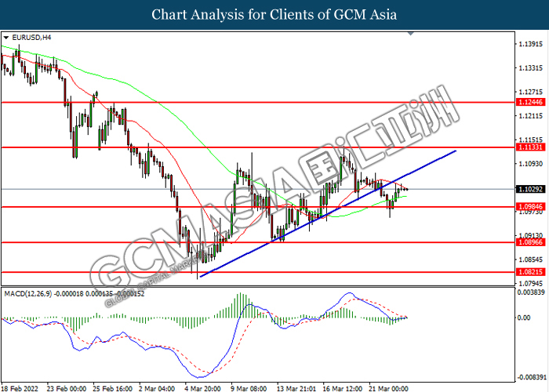Screen dimensions: 549x392
Task: Click the EURUSD,H4 chart title text
Action: point(31,38)
